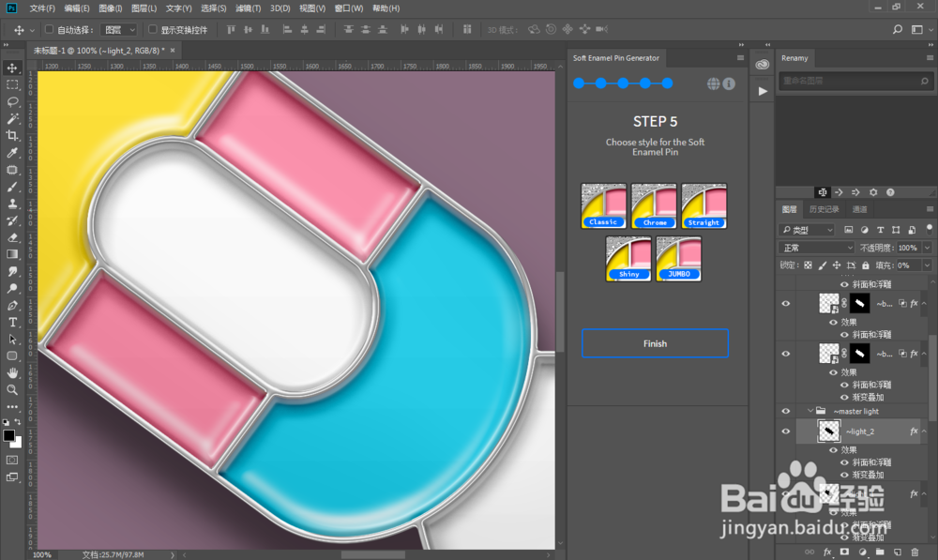Select the Eraser tool
Viewport: 938px width, 560px height.
[x=12, y=237]
